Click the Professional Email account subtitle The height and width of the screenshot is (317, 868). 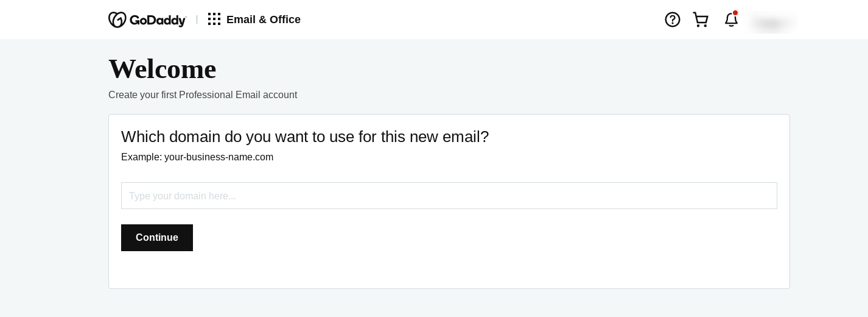203,95
